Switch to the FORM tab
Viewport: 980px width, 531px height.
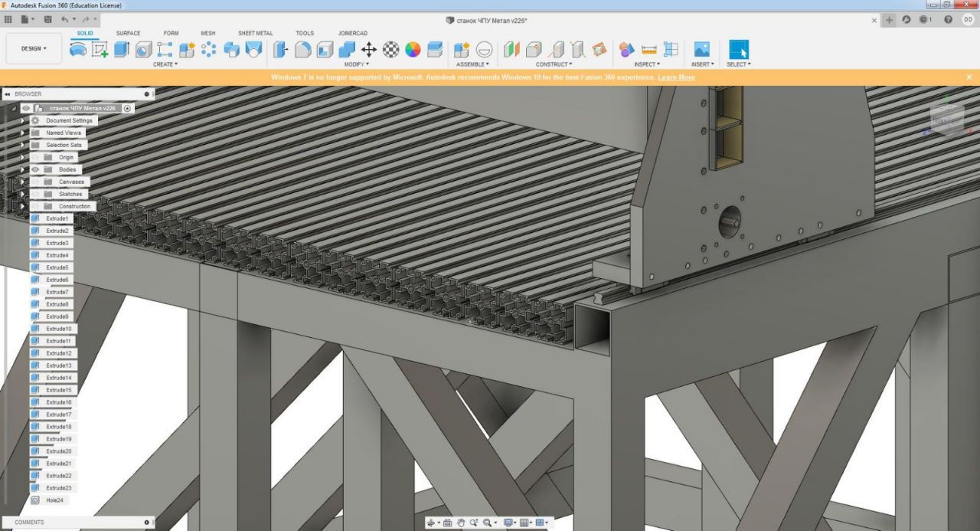(x=171, y=33)
